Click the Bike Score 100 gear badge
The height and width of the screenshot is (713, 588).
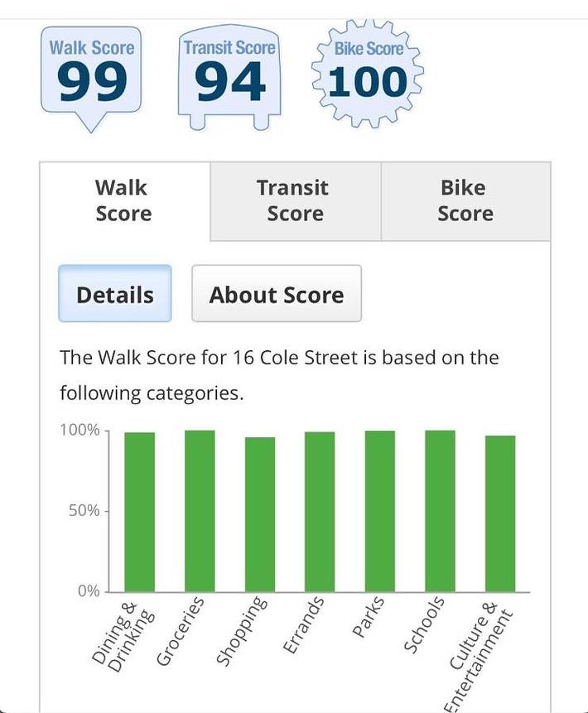(367, 75)
